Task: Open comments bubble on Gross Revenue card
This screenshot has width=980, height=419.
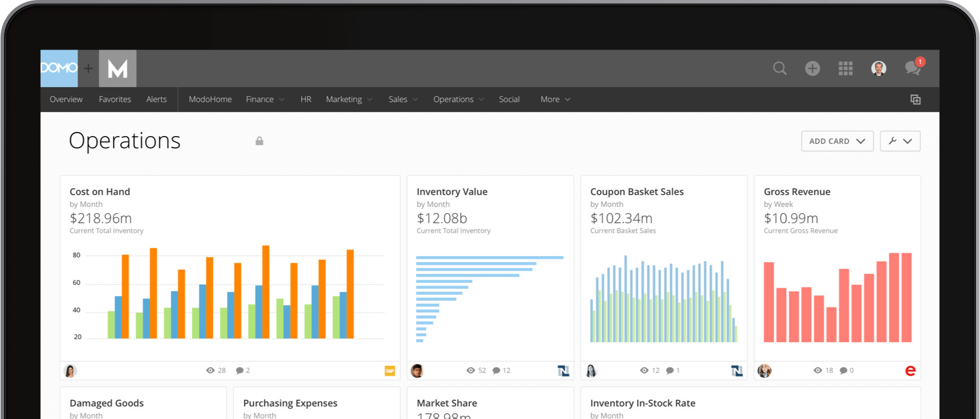Action: (843, 371)
